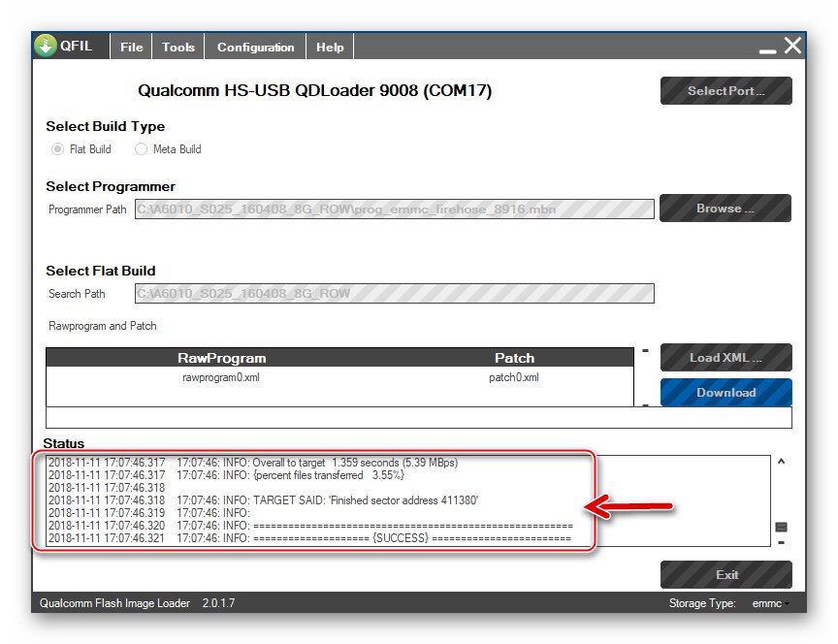This screenshot has width=838, height=644.
Task: Click the Status log scrollbar thumb
Action: tap(781, 528)
